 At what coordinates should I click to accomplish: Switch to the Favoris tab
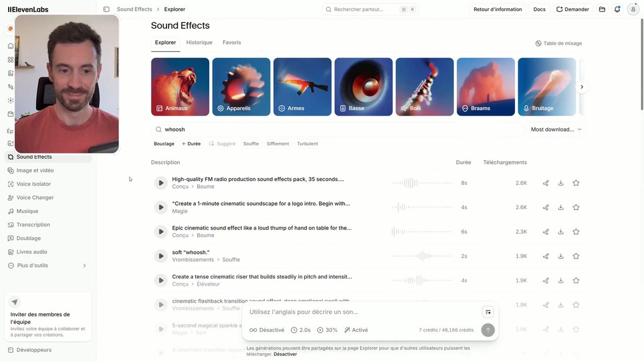[232, 42]
